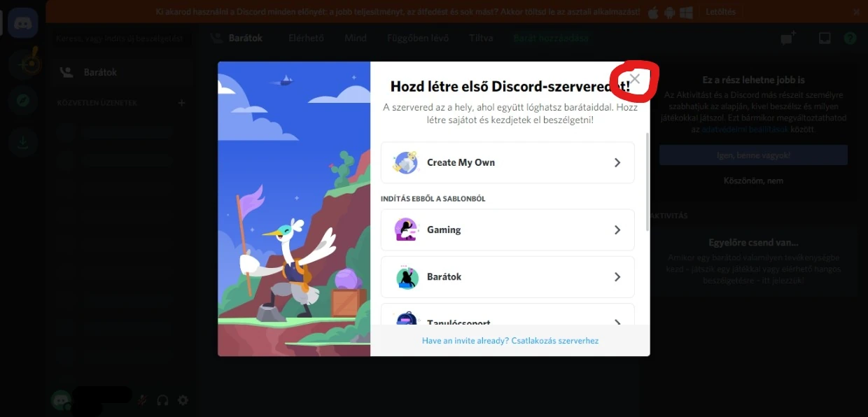Click the Create My Own egg icon

tap(406, 162)
